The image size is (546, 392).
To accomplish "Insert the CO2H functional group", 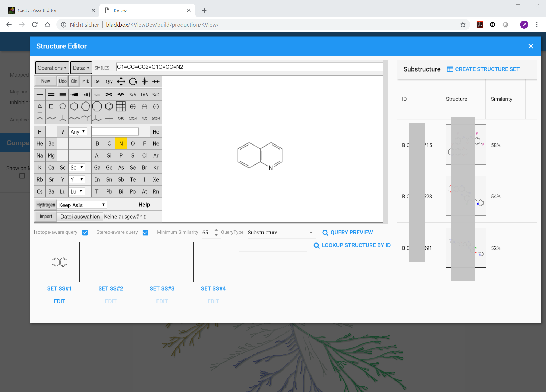I will pyautogui.click(x=133, y=118).
